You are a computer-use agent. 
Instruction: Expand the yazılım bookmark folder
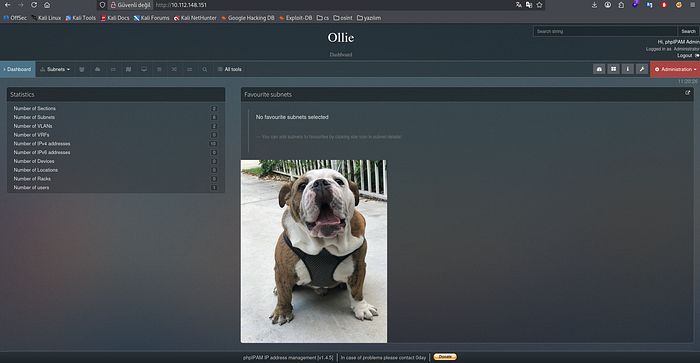pyautogui.click(x=369, y=18)
